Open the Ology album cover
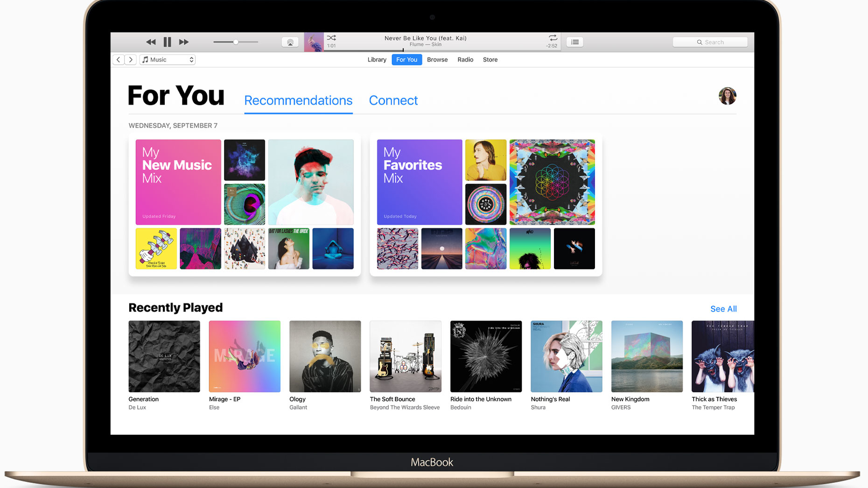 (x=325, y=356)
